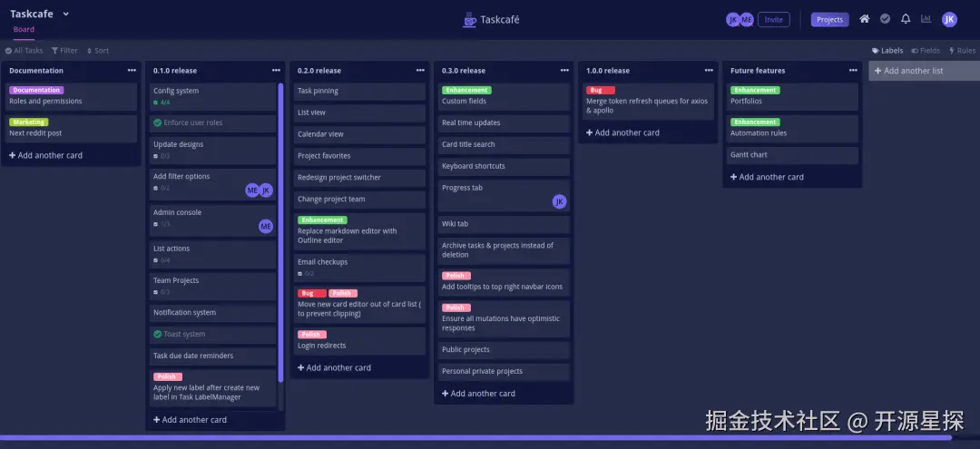This screenshot has width=980, height=449.
Task: Click JK avatar on Add filter options card
Action: point(266,190)
